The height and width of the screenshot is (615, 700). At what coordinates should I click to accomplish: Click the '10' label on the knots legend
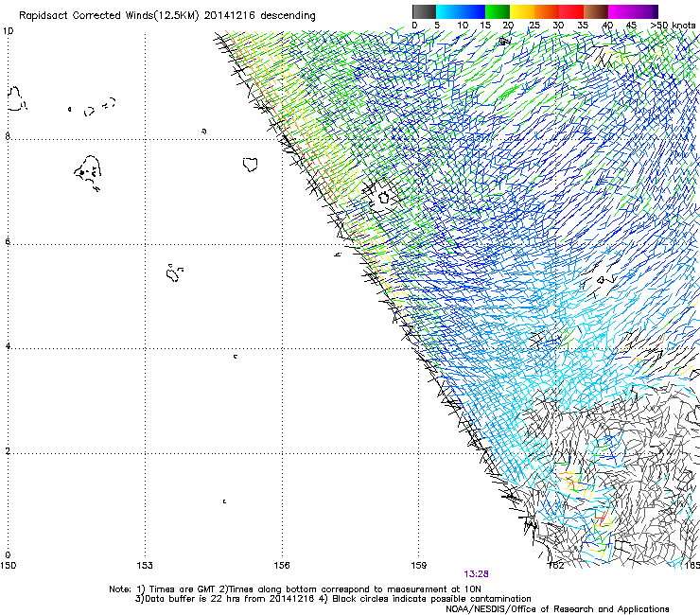(x=463, y=26)
